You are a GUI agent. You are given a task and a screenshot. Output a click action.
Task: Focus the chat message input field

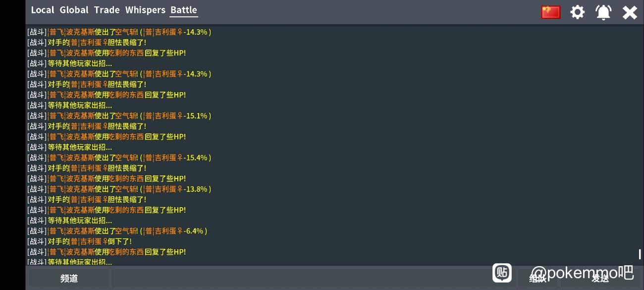[297, 279]
